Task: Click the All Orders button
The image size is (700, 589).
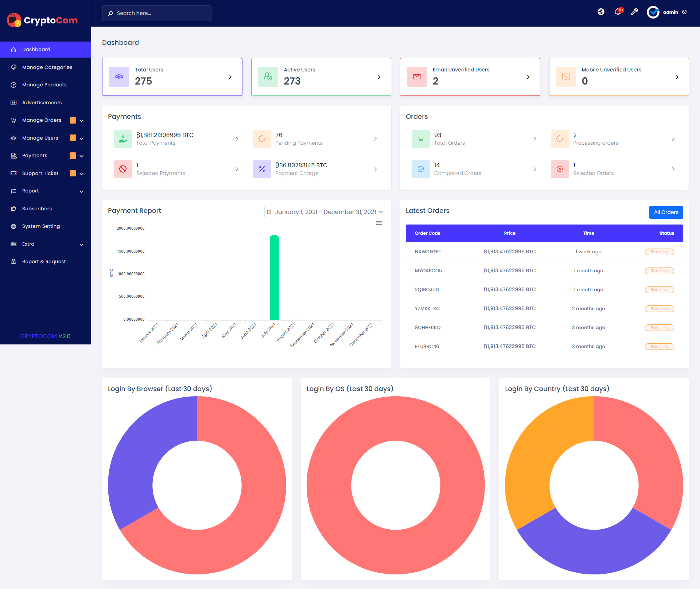Action: (666, 212)
